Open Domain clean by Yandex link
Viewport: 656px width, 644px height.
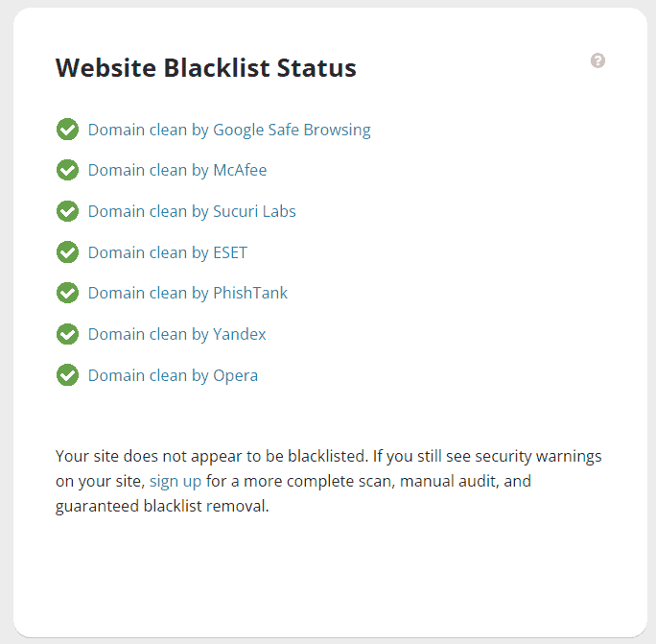(x=177, y=335)
